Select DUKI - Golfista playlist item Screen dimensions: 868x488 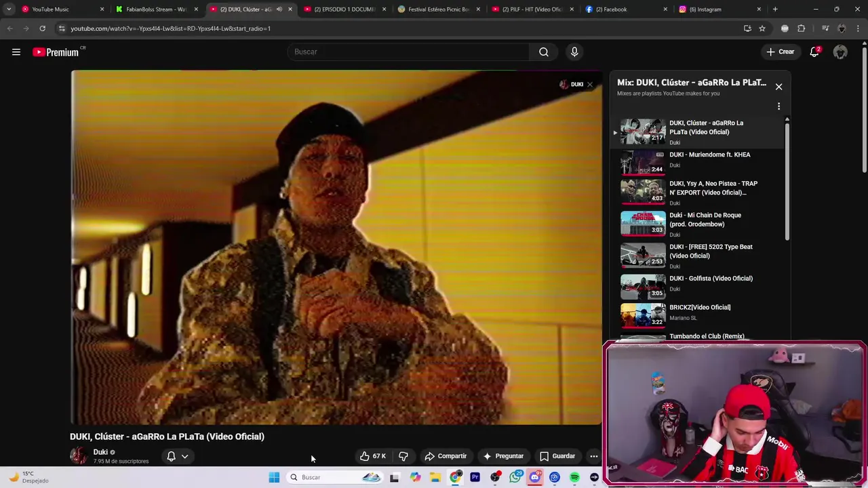pyautogui.click(x=698, y=286)
